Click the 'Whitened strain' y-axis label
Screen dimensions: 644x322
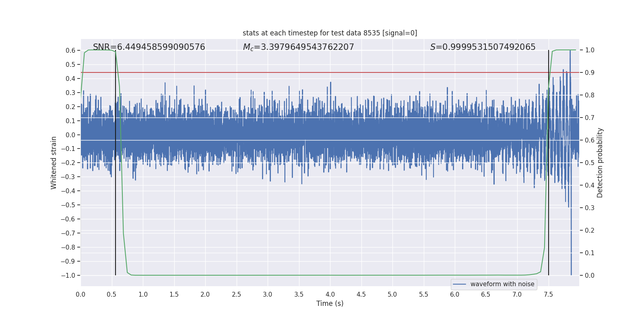coord(54,163)
